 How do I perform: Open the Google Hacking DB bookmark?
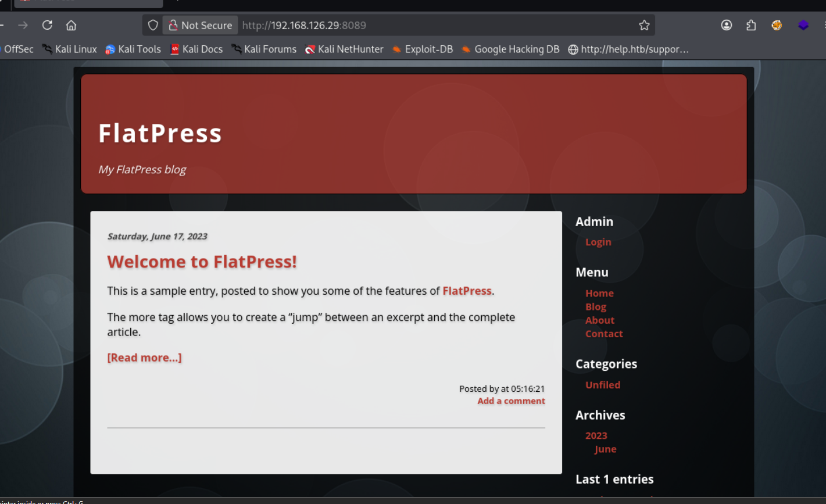[510, 49]
